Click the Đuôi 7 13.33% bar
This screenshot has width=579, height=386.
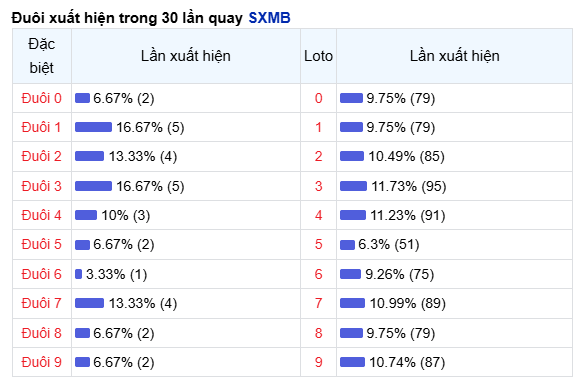[89, 303]
